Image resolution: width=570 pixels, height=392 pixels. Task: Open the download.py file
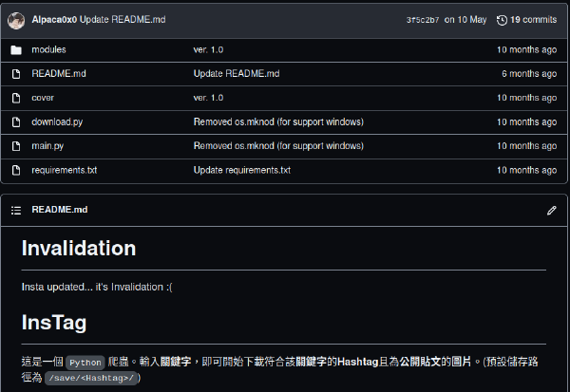[x=57, y=122]
